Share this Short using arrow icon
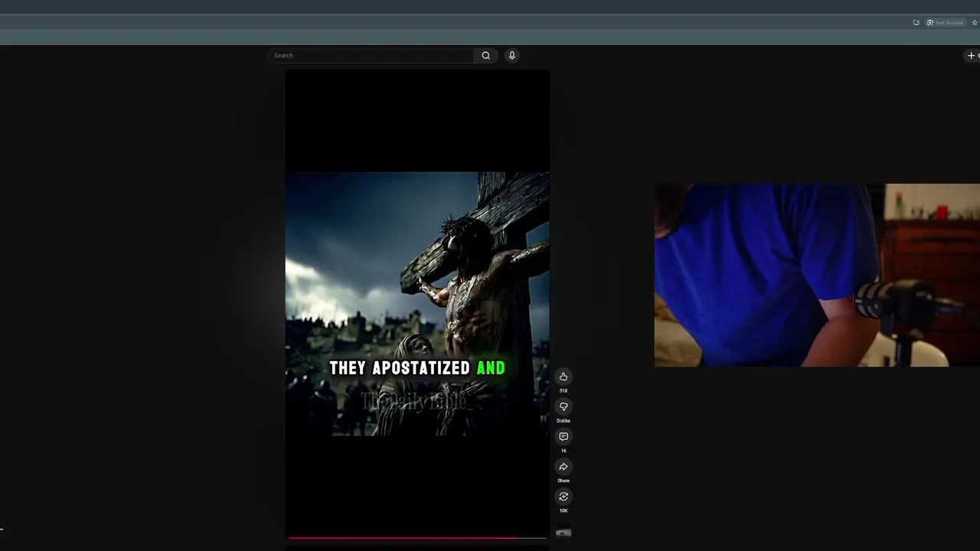This screenshot has width=980, height=551. [563, 467]
